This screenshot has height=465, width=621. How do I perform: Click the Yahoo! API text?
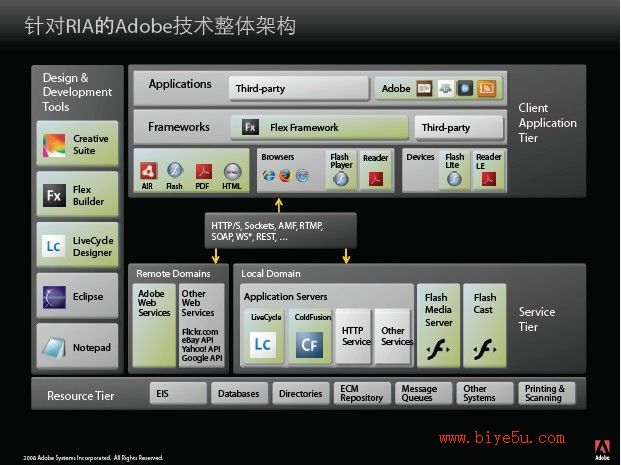pos(201,349)
